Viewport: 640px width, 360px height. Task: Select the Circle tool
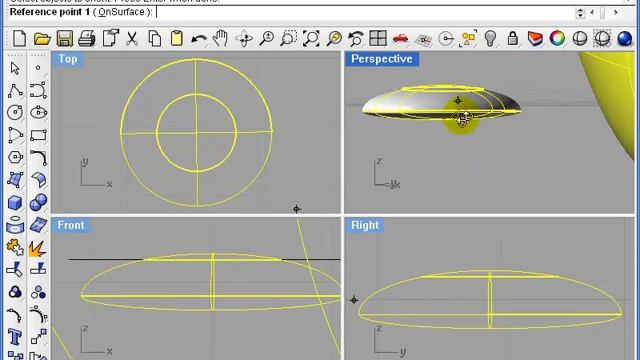coord(15,113)
